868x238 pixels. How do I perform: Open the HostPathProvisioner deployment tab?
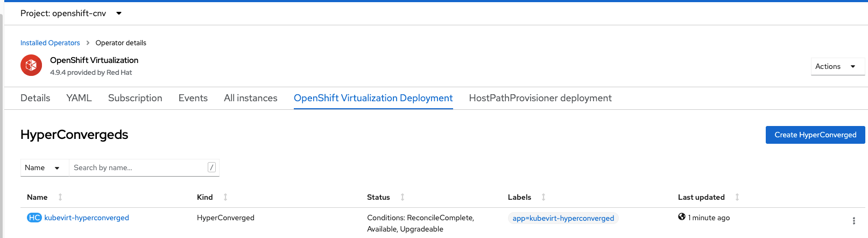point(540,98)
